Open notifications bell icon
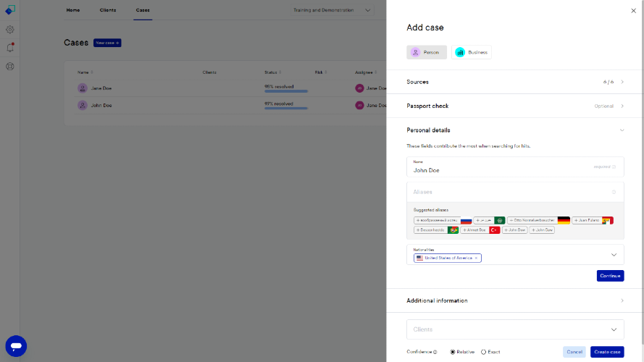This screenshot has width=644, height=362. tap(10, 48)
